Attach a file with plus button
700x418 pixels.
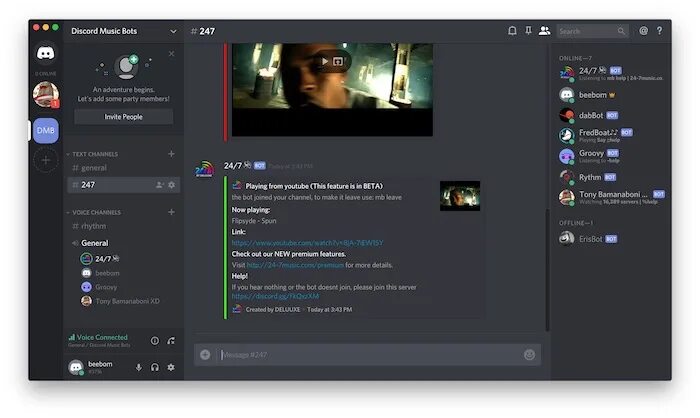[205, 355]
